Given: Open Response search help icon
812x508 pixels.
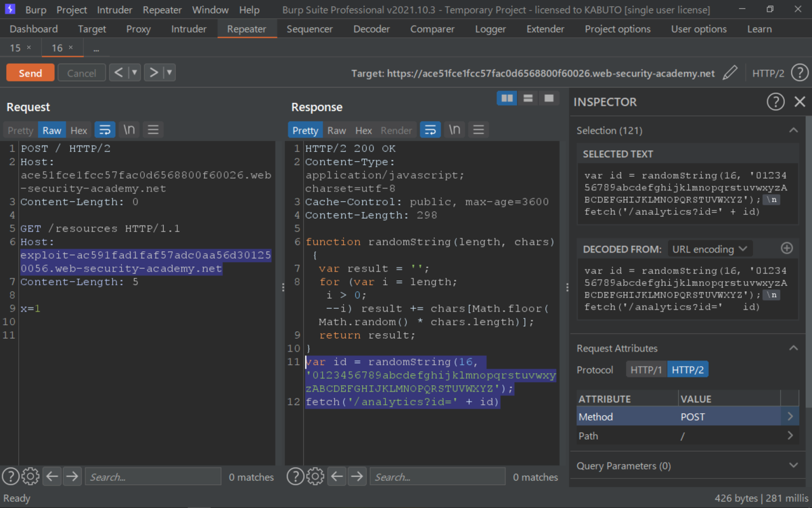Looking at the screenshot, I should (295, 477).
